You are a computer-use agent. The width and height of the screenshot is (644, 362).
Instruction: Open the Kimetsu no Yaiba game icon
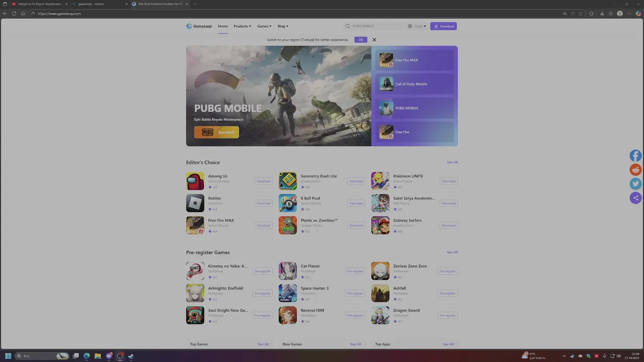195,271
